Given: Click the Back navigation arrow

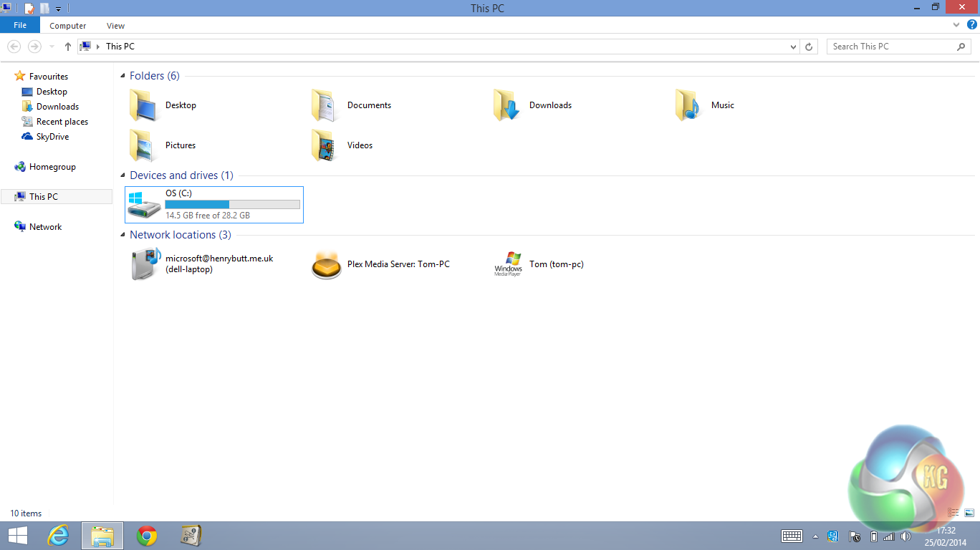Looking at the screenshot, I should click(x=14, y=47).
